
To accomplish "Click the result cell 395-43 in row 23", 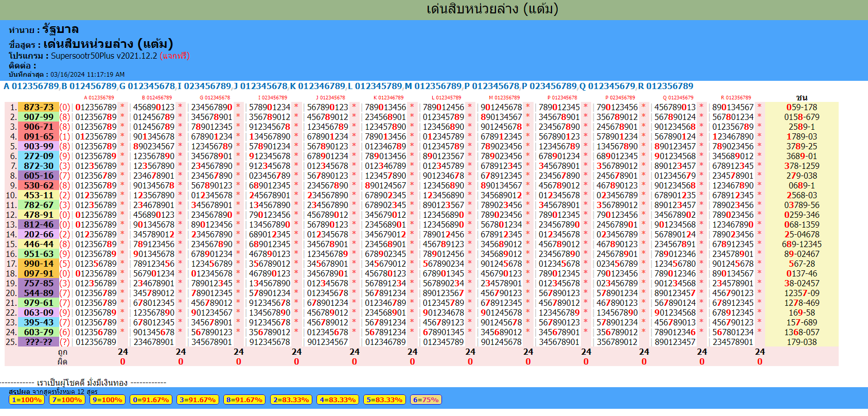I will [x=39, y=322].
